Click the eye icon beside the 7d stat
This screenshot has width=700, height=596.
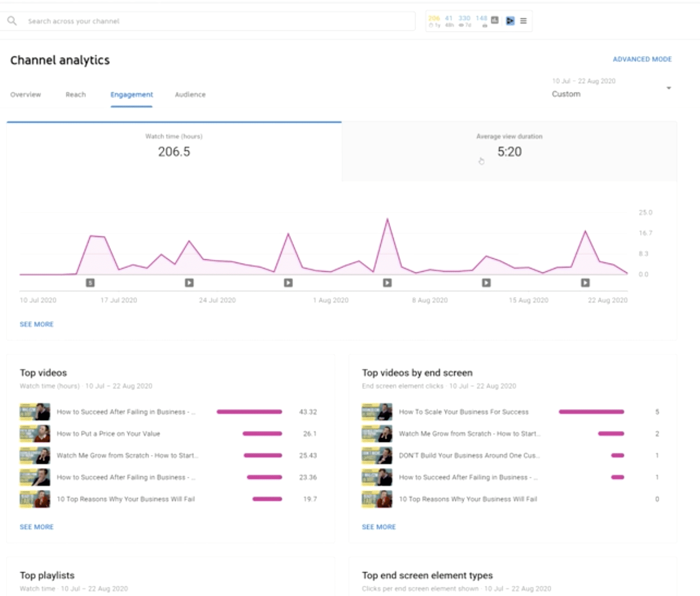[x=460, y=25]
